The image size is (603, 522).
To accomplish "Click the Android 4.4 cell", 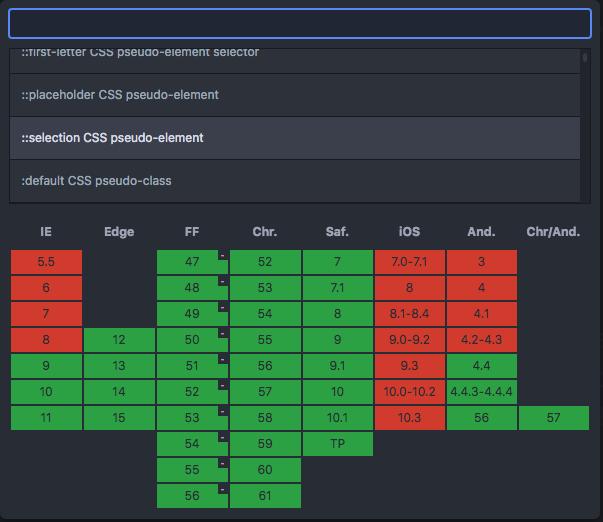I will (482, 366).
